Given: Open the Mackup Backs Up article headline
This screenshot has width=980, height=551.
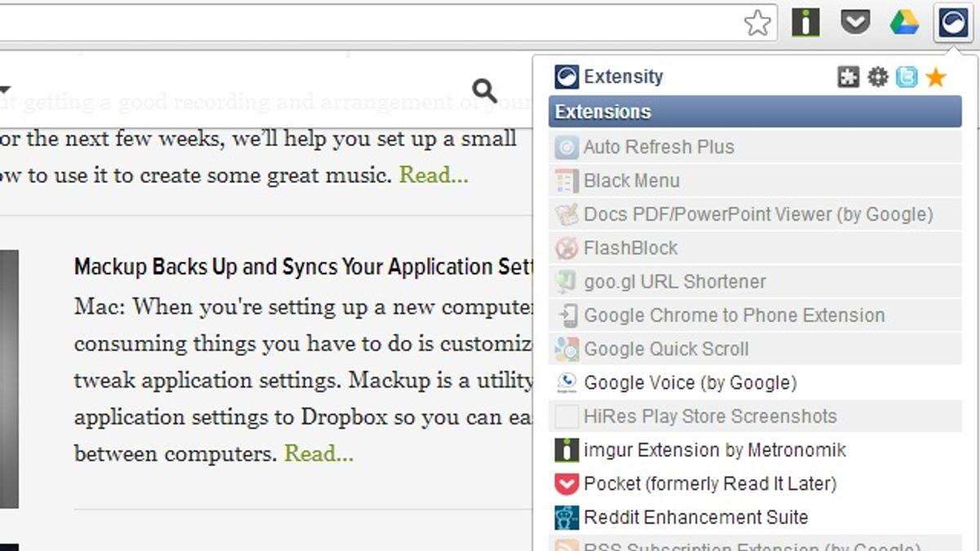Looking at the screenshot, I should point(303,267).
